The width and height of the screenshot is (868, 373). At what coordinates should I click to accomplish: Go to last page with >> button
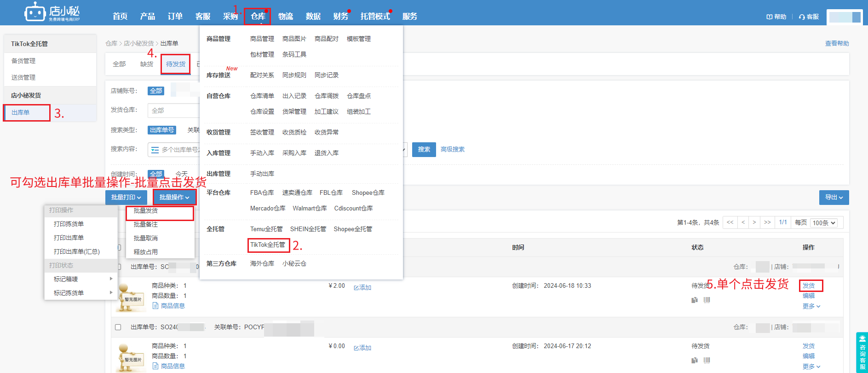[x=767, y=222]
